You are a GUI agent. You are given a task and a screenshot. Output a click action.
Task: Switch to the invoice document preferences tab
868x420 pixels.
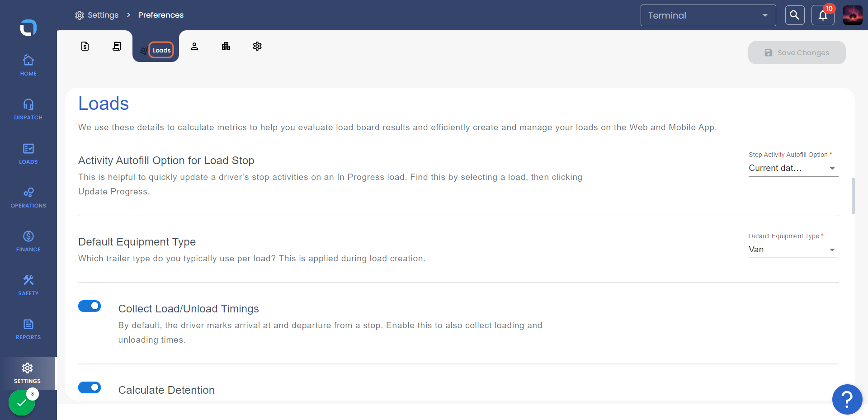(85, 46)
